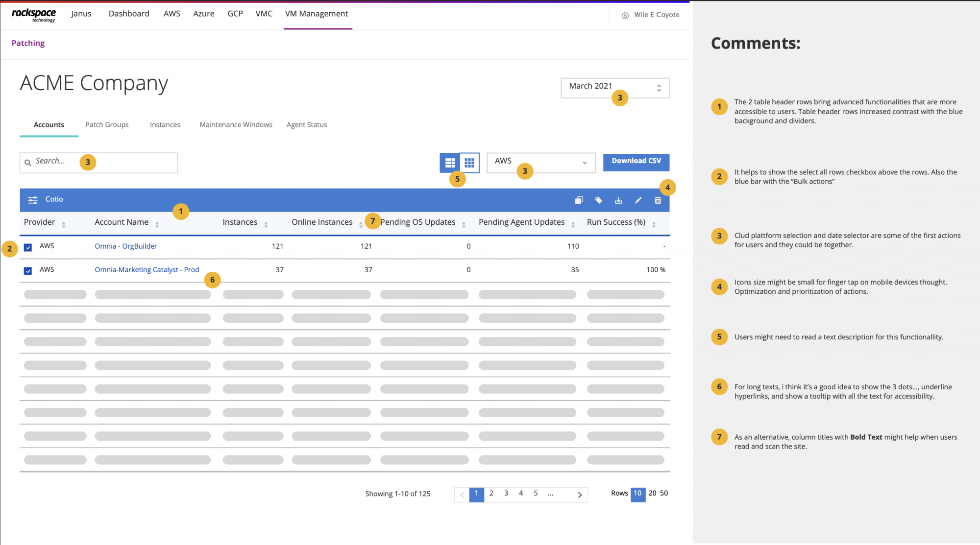The image size is (980, 545).
Task: Click the download icon in blue bar
Action: point(618,200)
